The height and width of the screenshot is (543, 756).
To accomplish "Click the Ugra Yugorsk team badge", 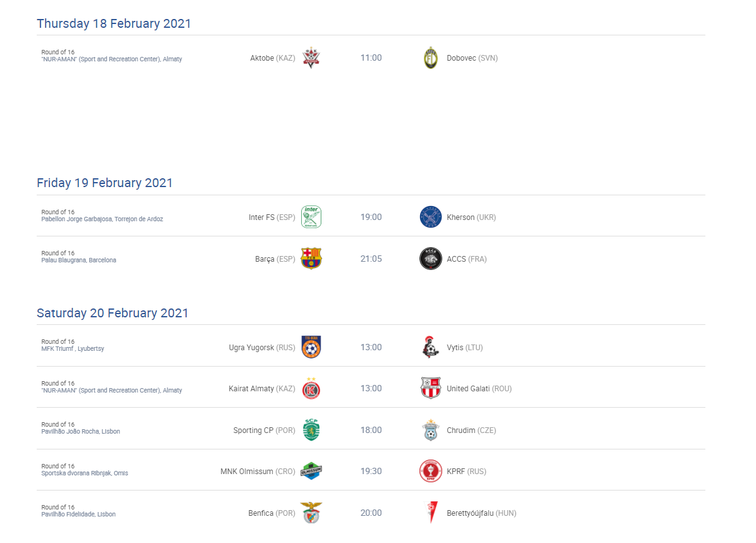I will (311, 347).
